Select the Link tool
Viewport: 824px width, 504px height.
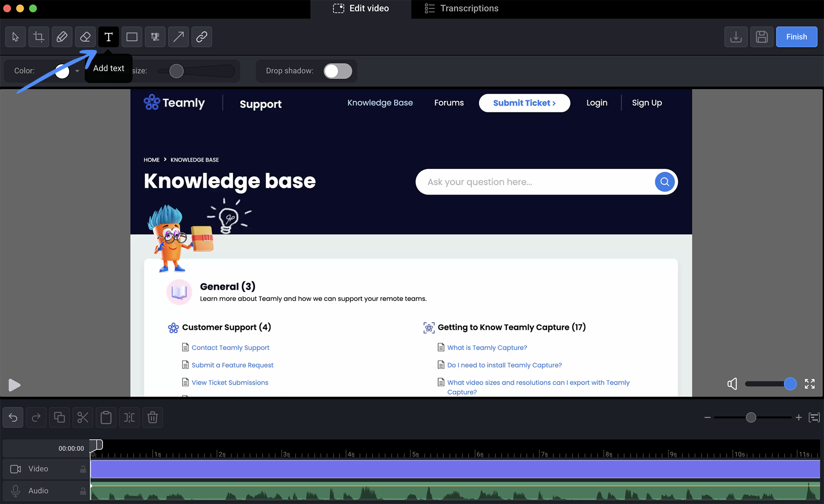click(202, 37)
